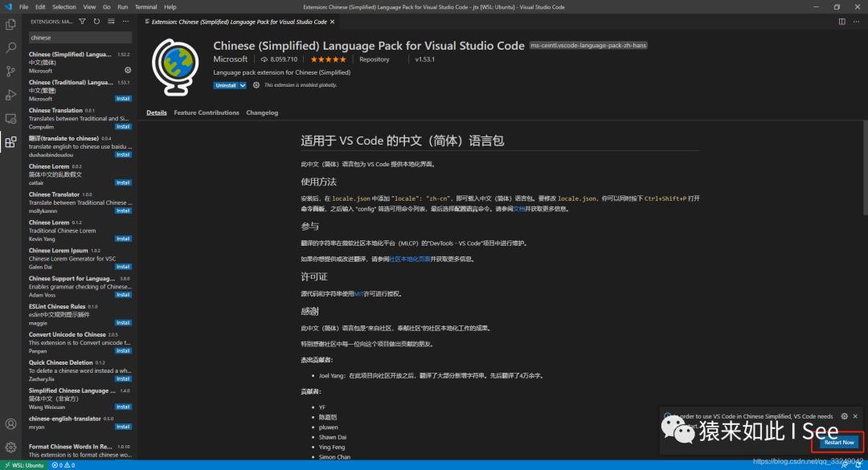Click gear icon next to Uninstall button
The height and width of the screenshot is (470, 868).
pos(256,85)
